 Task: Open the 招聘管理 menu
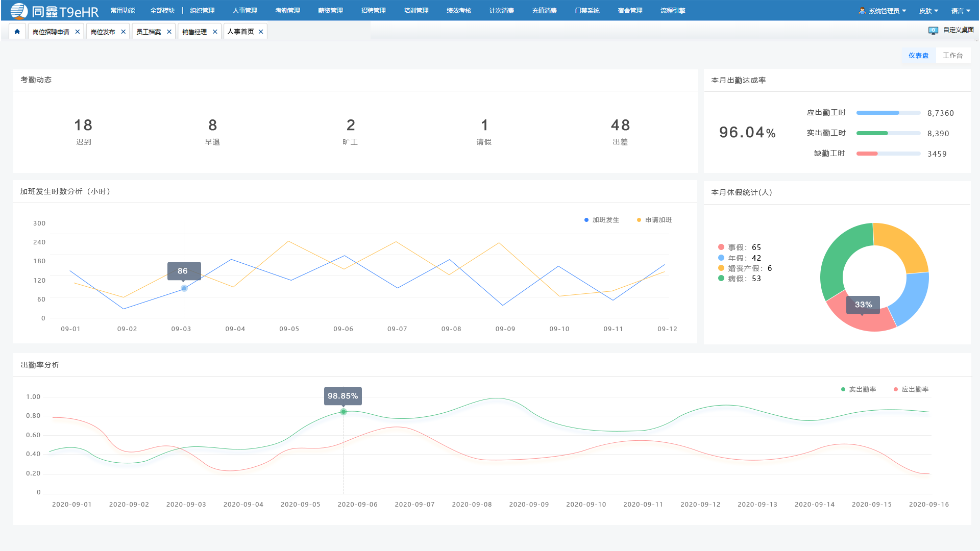tap(374, 11)
